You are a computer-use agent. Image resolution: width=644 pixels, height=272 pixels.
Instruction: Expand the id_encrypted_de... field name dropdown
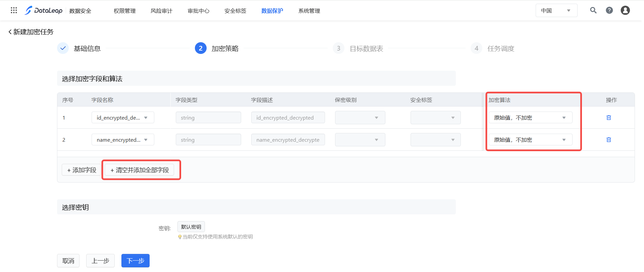(x=122, y=118)
